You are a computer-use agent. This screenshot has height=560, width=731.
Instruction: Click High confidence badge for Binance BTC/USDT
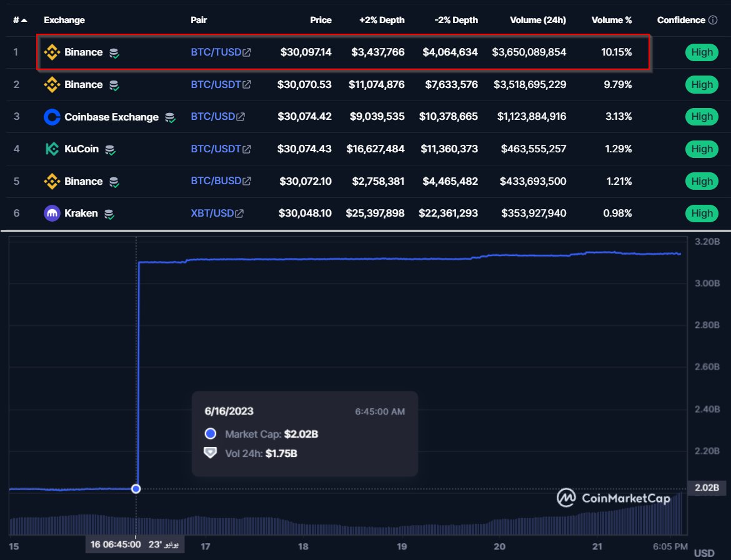(702, 85)
